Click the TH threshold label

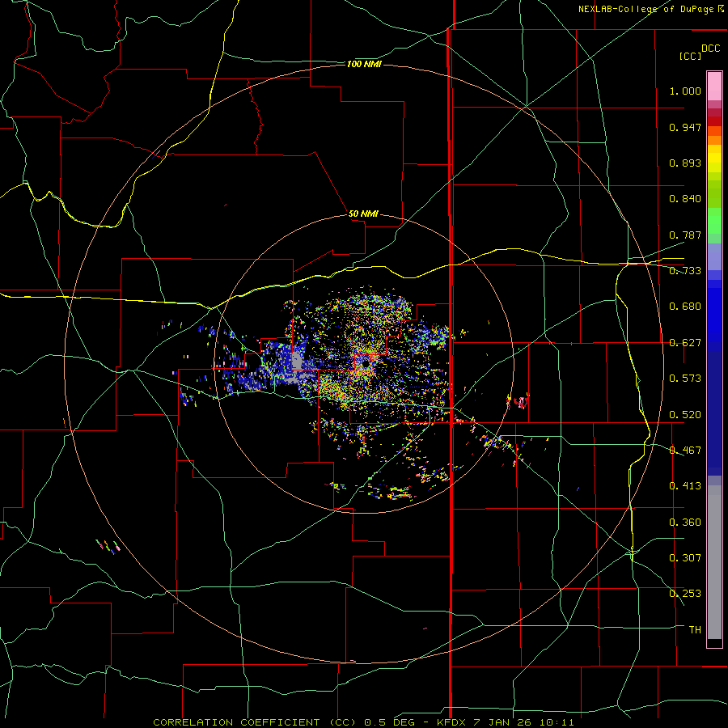click(695, 630)
